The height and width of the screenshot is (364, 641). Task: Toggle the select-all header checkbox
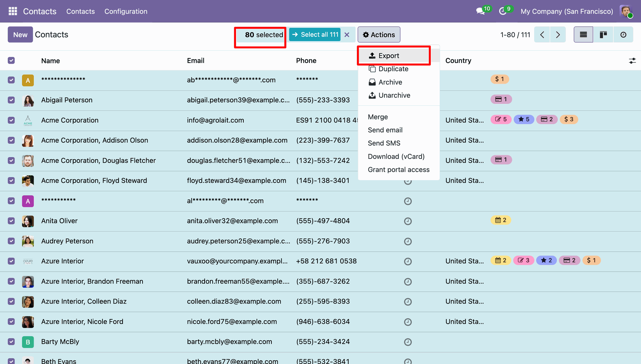click(11, 60)
